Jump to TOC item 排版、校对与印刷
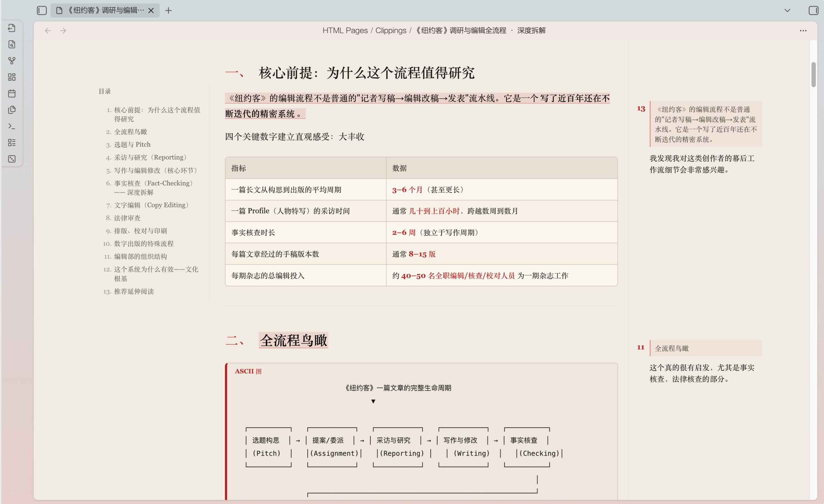 coord(141,231)
